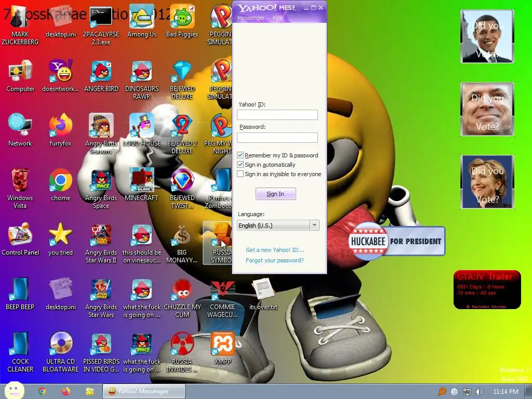The image size is (532, 399).
Task: Click the clock showing 11:14 PM
Action: pos(506,392)
